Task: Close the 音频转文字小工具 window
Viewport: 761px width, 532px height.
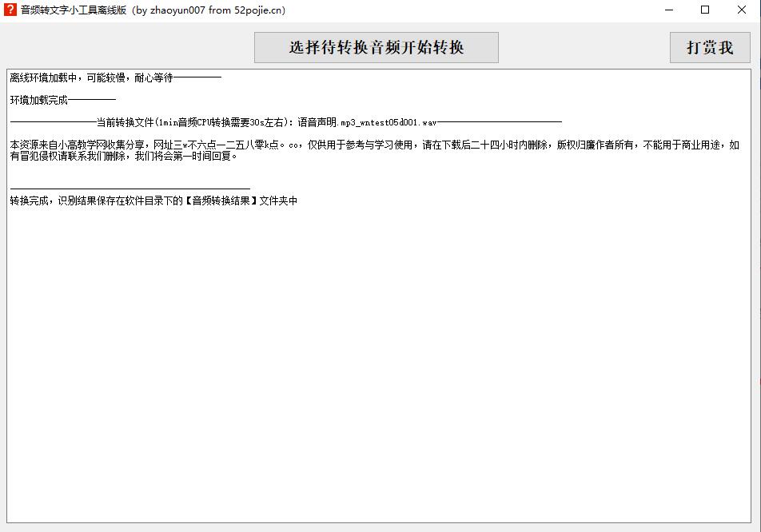Action: 741,10
